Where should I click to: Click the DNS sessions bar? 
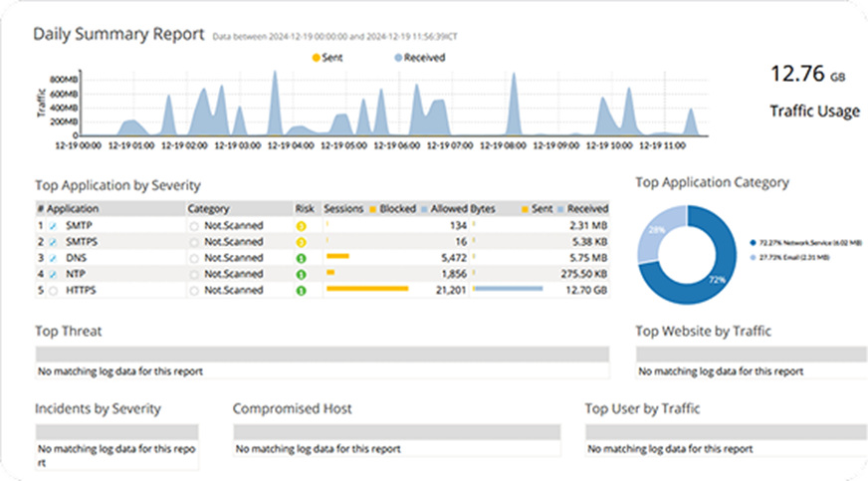[337, 256]
